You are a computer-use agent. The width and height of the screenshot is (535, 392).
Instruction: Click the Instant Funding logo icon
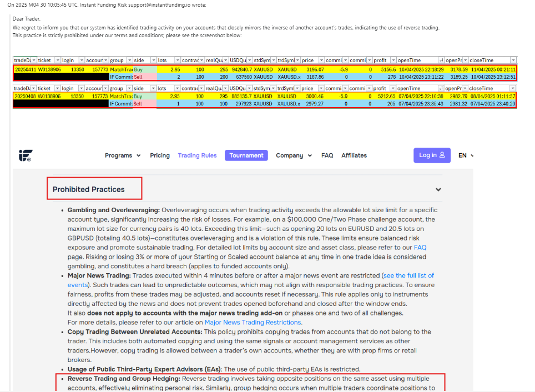(x=26, y=155)
